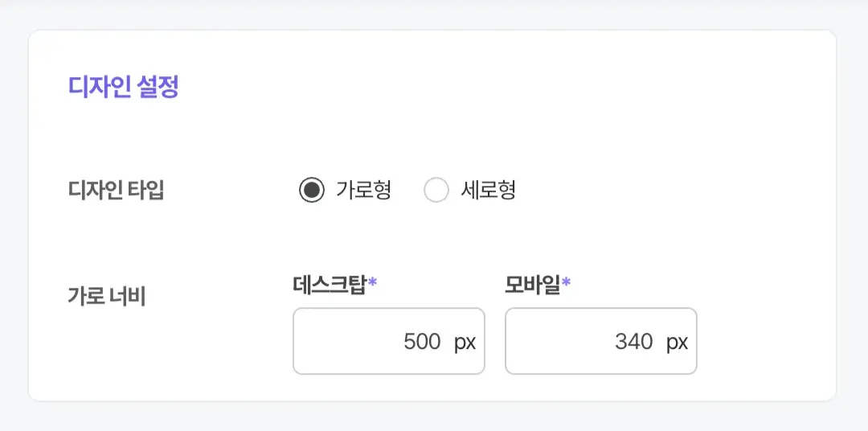Click the px unit in 데스크탑 field

[x=465, y=342]
